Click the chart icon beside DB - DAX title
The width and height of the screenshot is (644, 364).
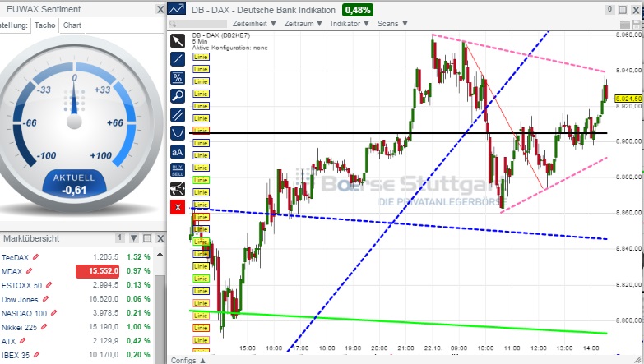tap(177, 9)
